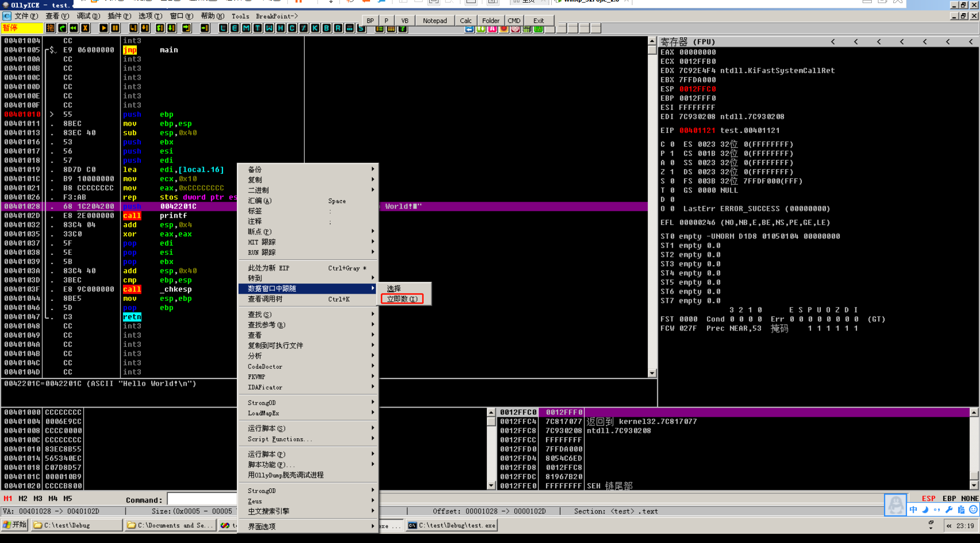Select 用OllyDump脱壳调试进程 menu item

click(x=309, y=475)
